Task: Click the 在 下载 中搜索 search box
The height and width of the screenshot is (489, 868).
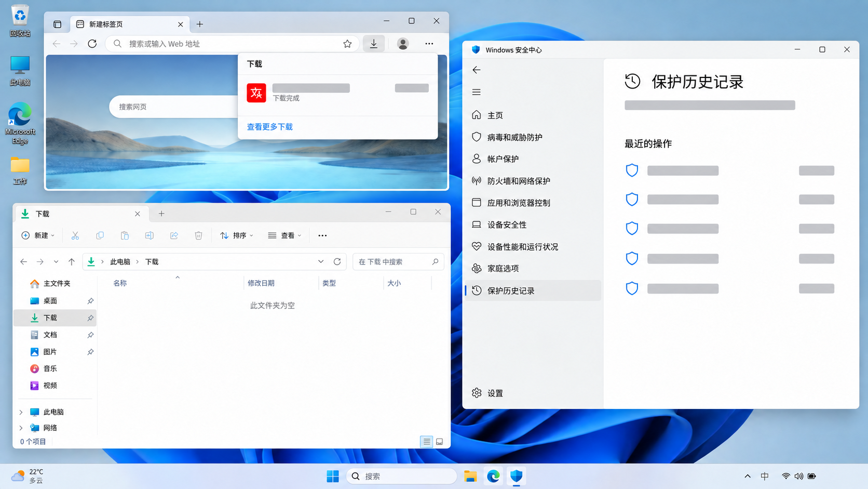Action: pos(398,261)
